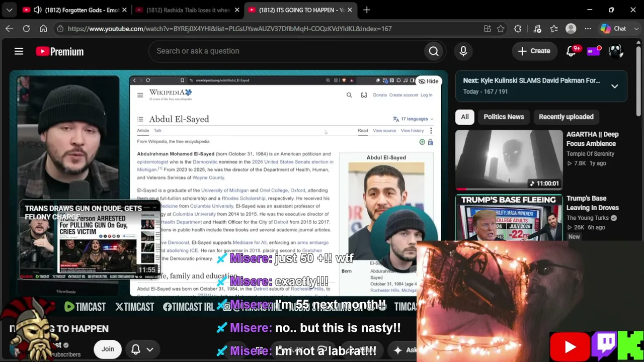Close the Rashida Tlaib tab
Image resolution: width=644 pixels, height=362 pixels.
click(x=237, y=10)
